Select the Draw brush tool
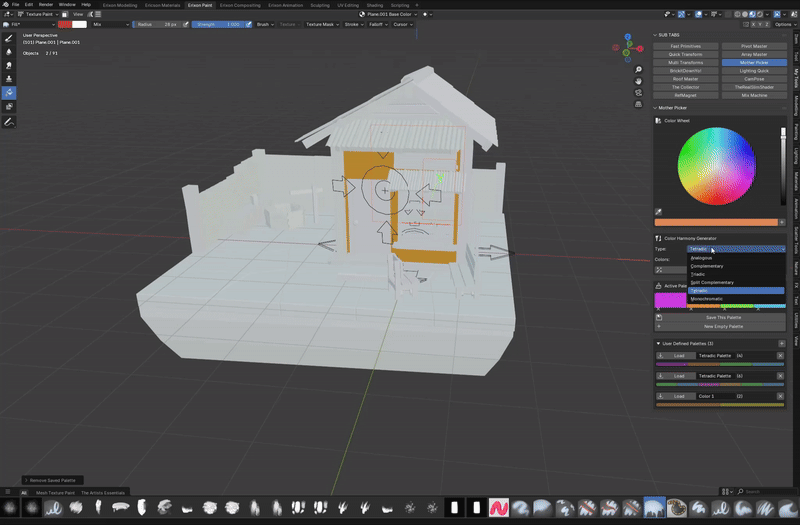This screenshot has height=525, width=800. tap(9, 38)
